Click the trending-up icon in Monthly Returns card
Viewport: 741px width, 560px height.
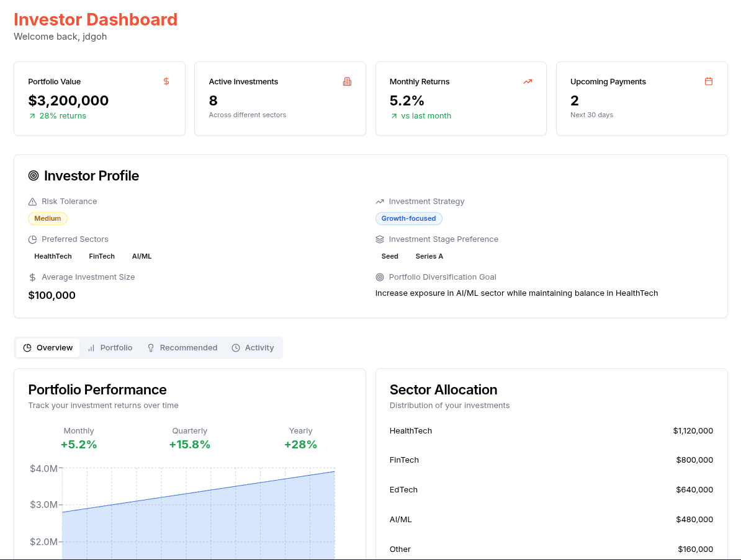[528, 81]
